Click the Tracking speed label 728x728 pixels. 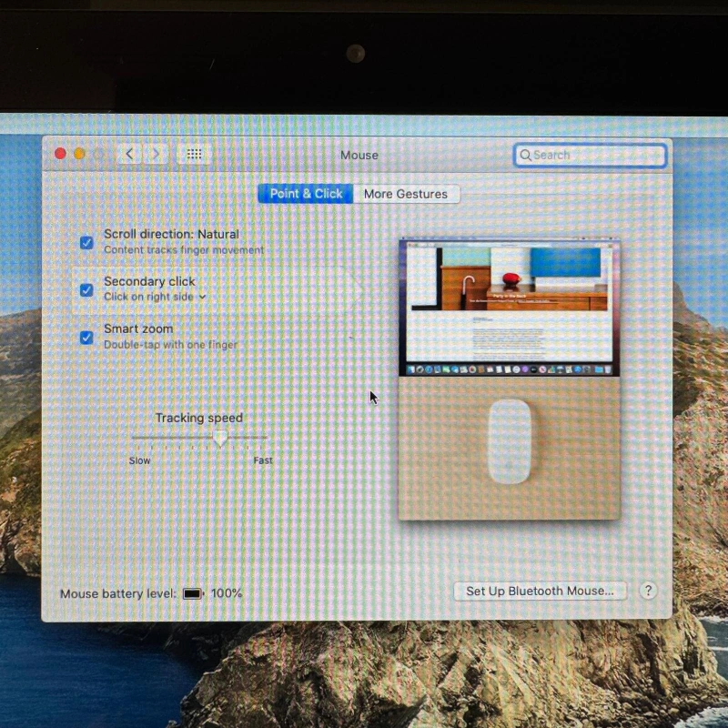[199, 418]
